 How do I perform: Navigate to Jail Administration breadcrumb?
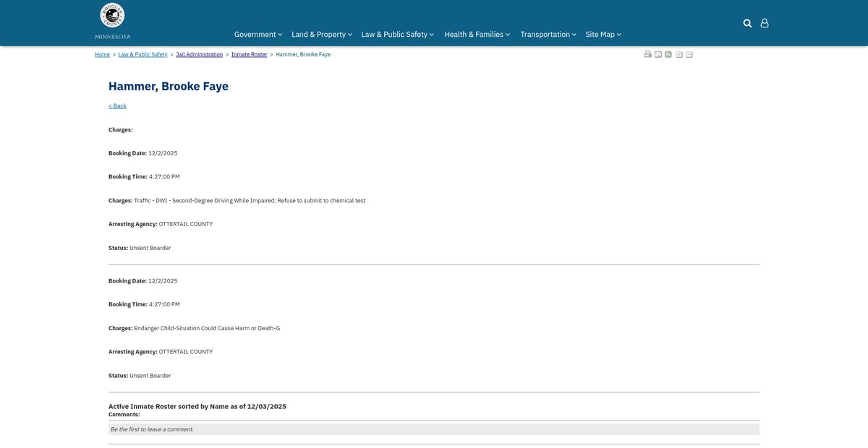(x=199, y=55)
